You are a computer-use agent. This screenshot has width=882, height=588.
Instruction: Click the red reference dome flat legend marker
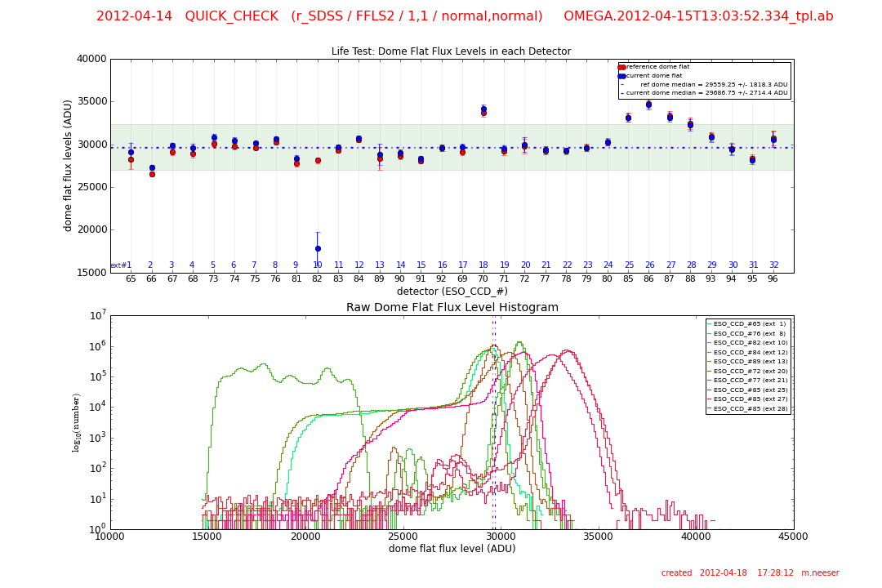pyautogui.click(x=621, y=67)
